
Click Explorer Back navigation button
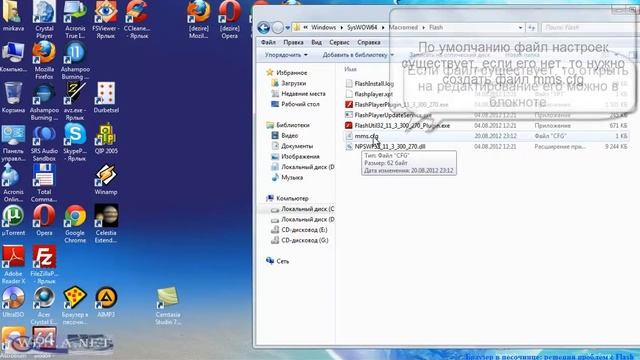pyautogui.click(x=264, y=27)
